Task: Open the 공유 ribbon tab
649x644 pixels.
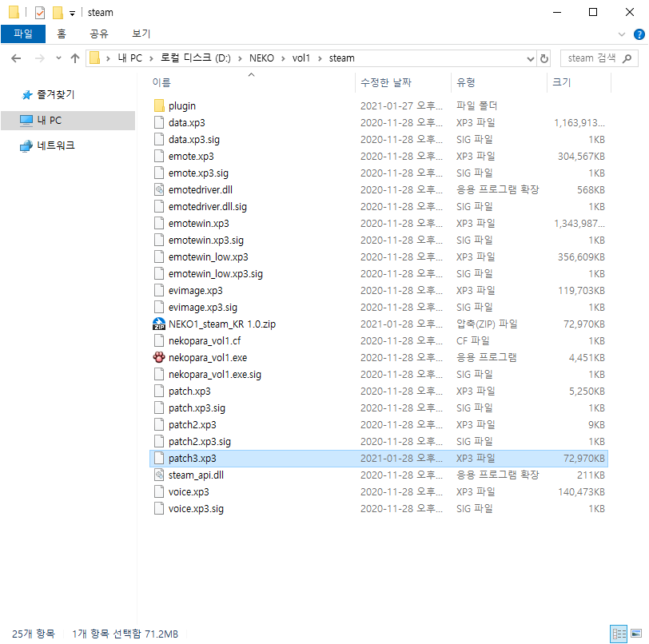Action: pos(99,34)
